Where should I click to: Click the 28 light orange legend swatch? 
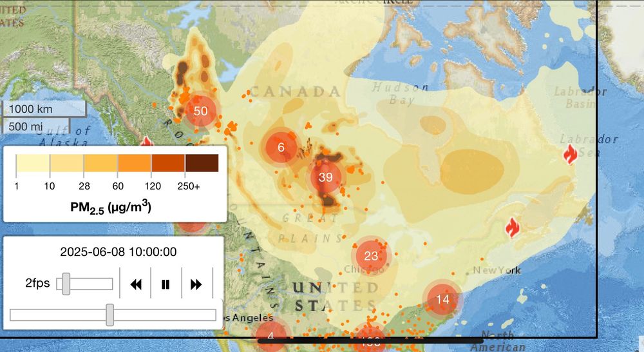point(100,163)
